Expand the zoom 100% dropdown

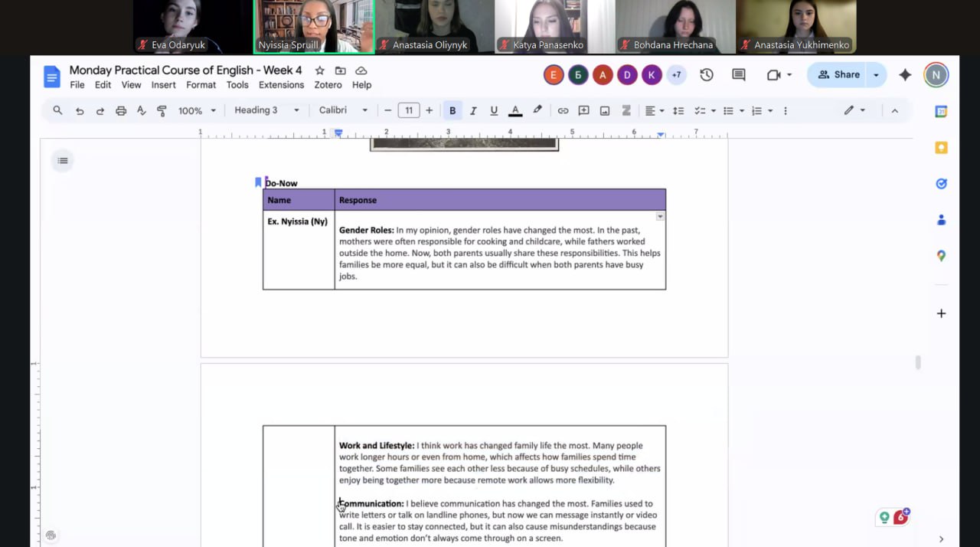click(197, 111)
